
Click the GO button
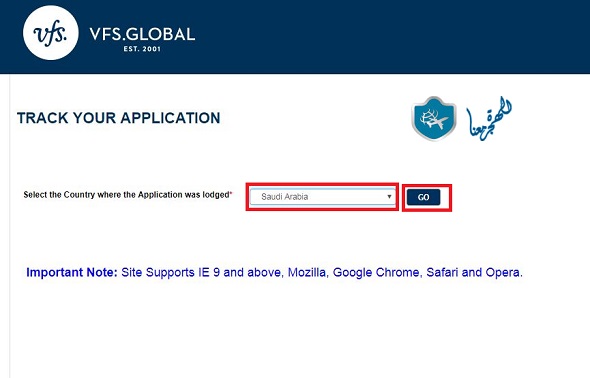423,197
